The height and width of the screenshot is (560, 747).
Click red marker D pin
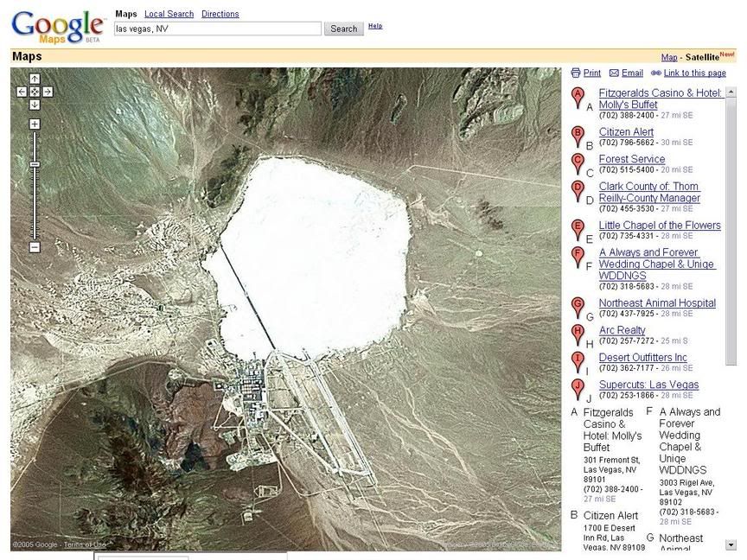(578, 191)
